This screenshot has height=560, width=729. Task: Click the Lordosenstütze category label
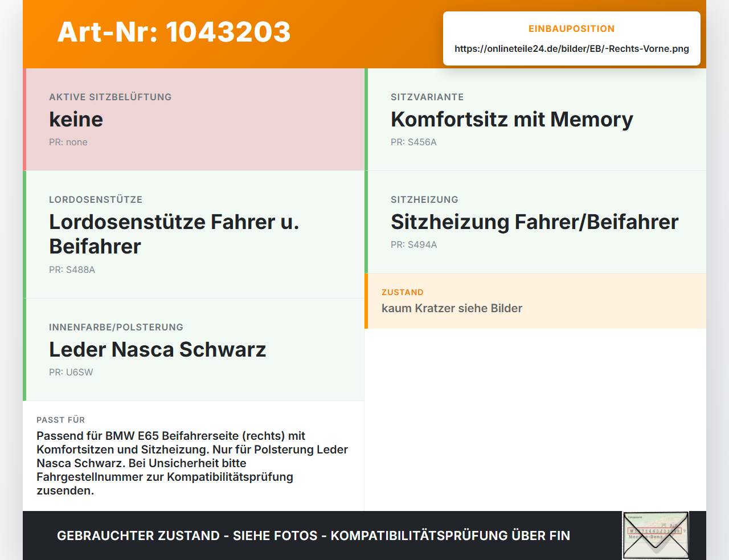coord(96,200)
